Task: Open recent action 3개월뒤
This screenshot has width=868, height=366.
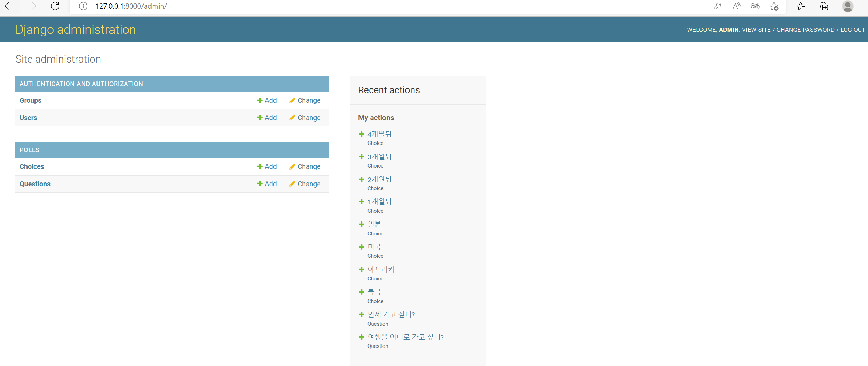Action: click(x=380, y=157)
